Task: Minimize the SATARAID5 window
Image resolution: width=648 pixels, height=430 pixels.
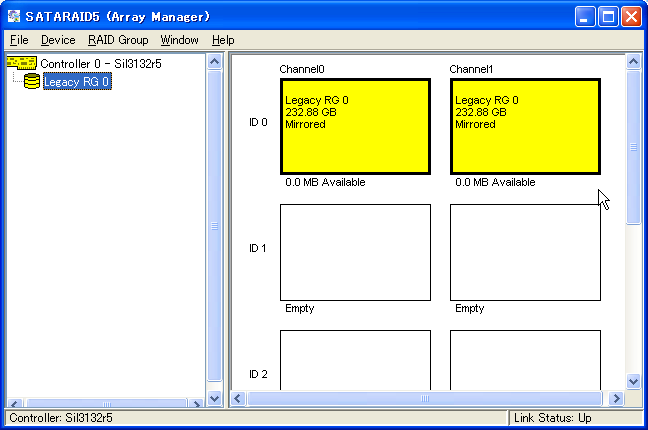Action: 585,17
